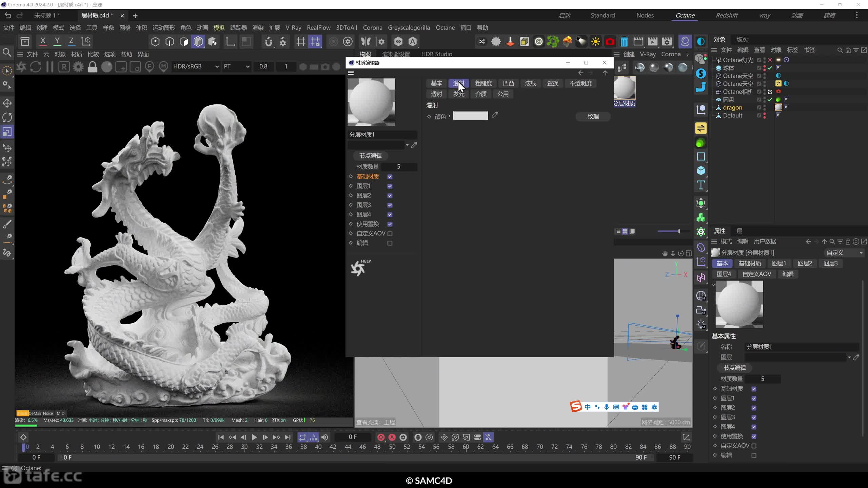Open the layer dropdown under 分层材质1 name
Viewport: 868px width, 488px height.
[x=407, y=145]
